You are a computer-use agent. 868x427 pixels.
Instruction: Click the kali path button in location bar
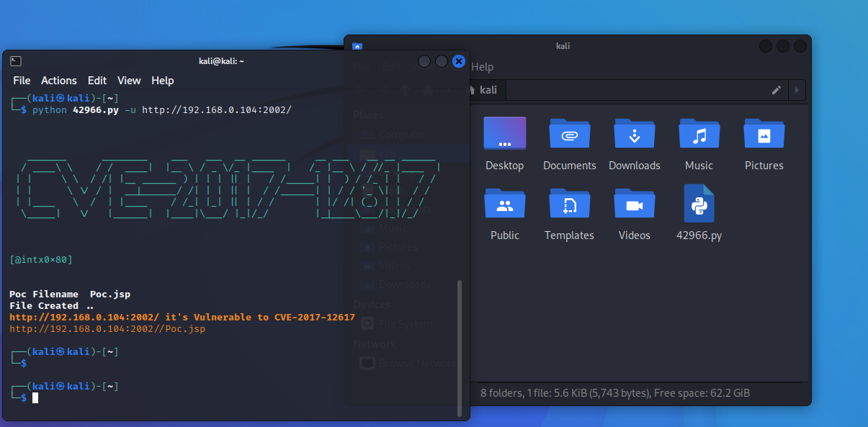(x=483, y=90)
